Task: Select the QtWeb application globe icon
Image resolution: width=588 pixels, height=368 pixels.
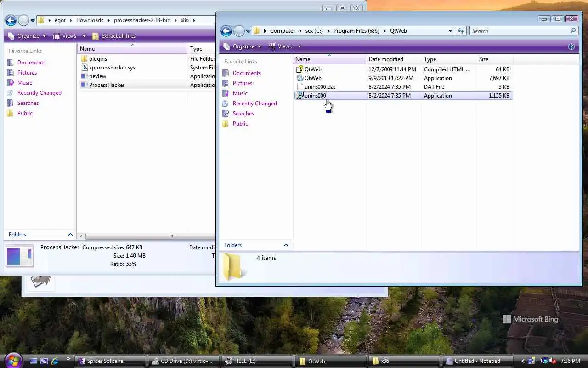Action: [x=300, y=78]
